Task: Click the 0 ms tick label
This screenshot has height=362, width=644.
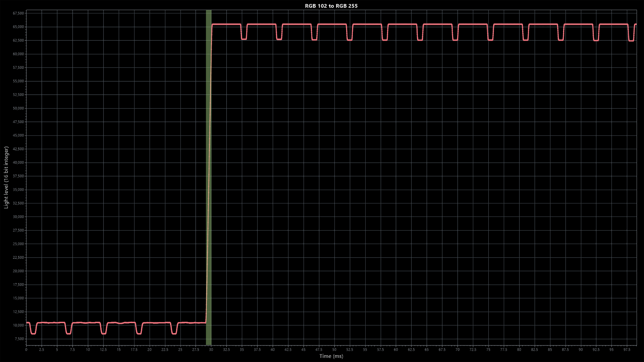Action: [26, 350]
